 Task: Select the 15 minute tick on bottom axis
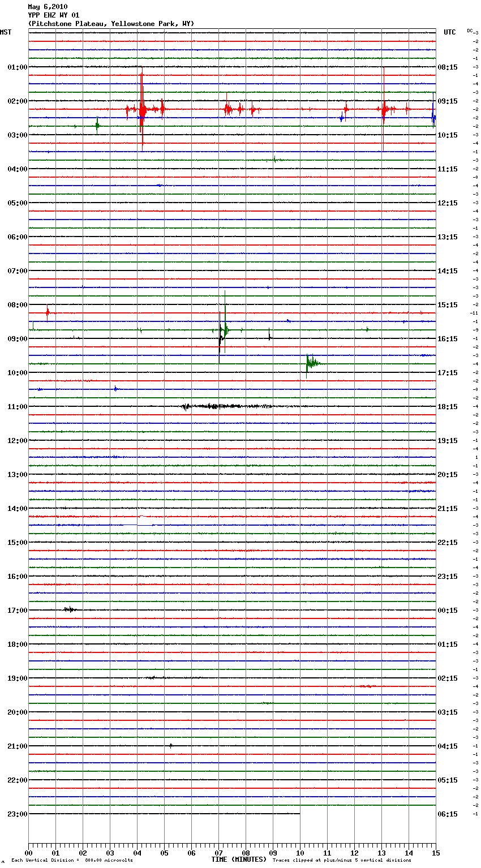pyautogui.click(x=435, y=853)
